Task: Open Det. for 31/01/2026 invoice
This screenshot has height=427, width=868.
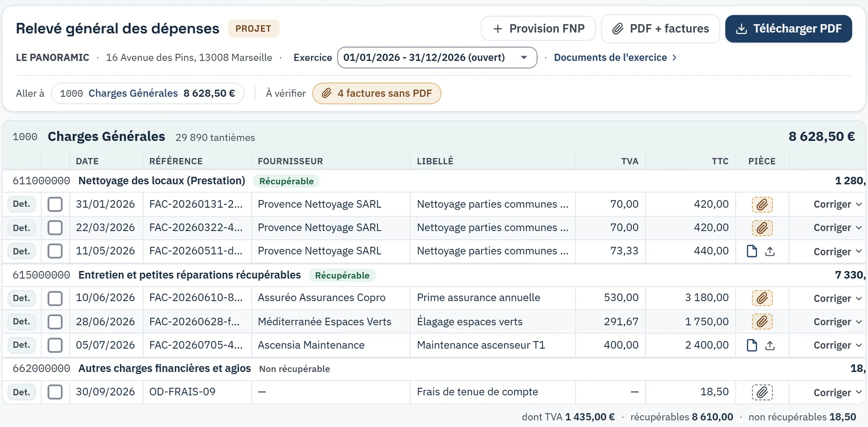Action: click(x=21, y=204)
